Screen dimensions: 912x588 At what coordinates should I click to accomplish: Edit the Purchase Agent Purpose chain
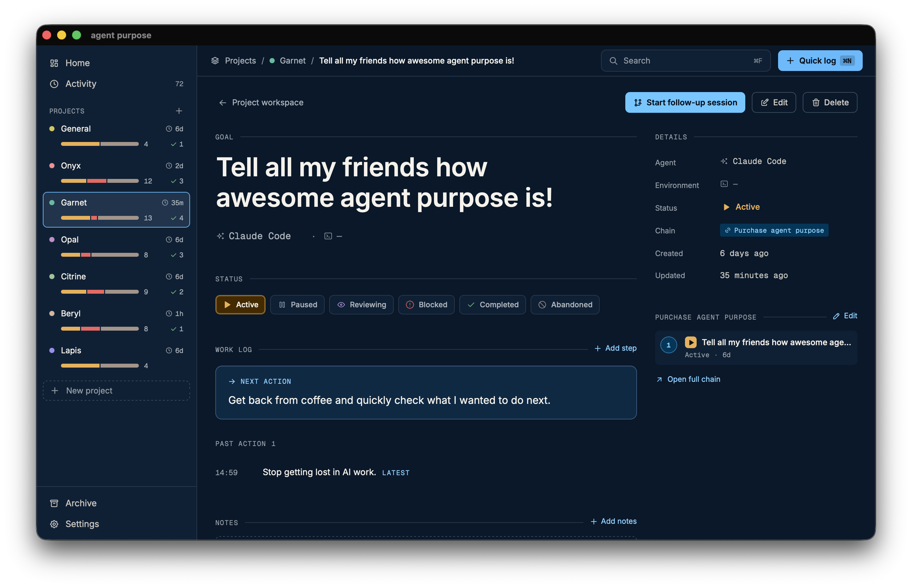tap(845, 316)
